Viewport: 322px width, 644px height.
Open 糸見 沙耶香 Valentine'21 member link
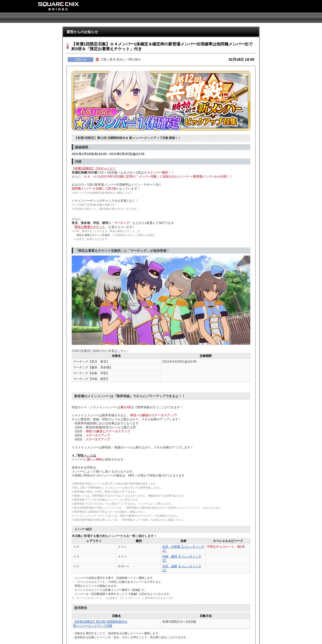coord(183,548)
